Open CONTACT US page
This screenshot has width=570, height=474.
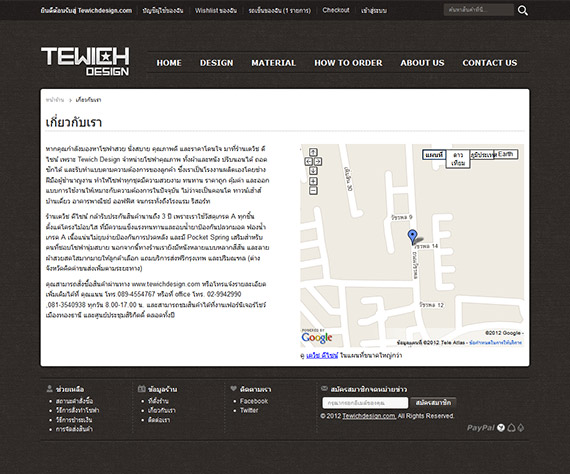(x=490, y=63)
